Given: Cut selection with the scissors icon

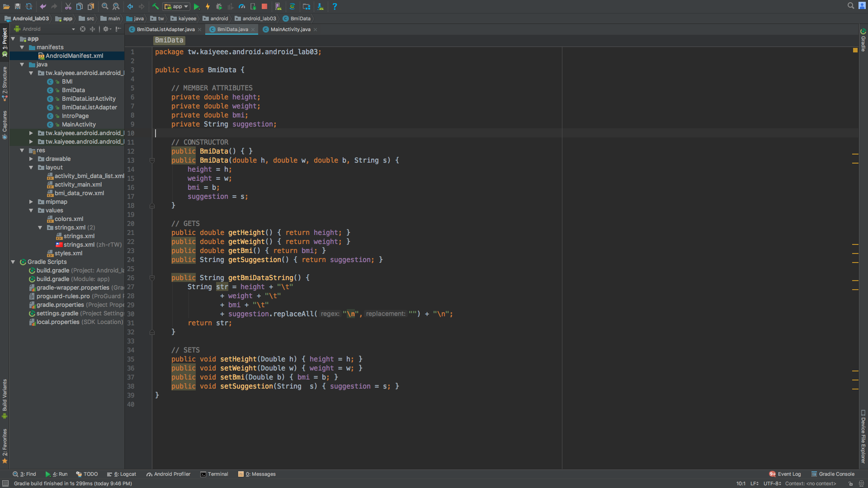Looking at the screenshot, I should 68,6.
